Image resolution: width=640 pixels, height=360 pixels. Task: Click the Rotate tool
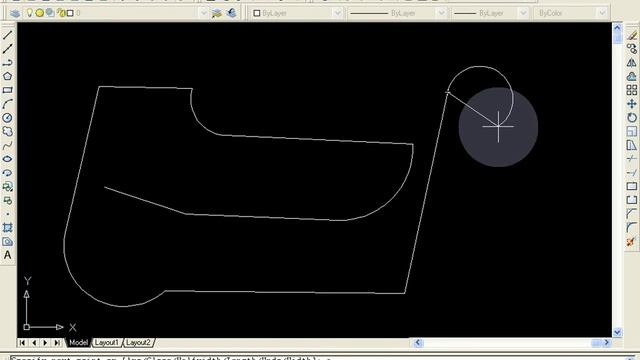tap(632, 118)
